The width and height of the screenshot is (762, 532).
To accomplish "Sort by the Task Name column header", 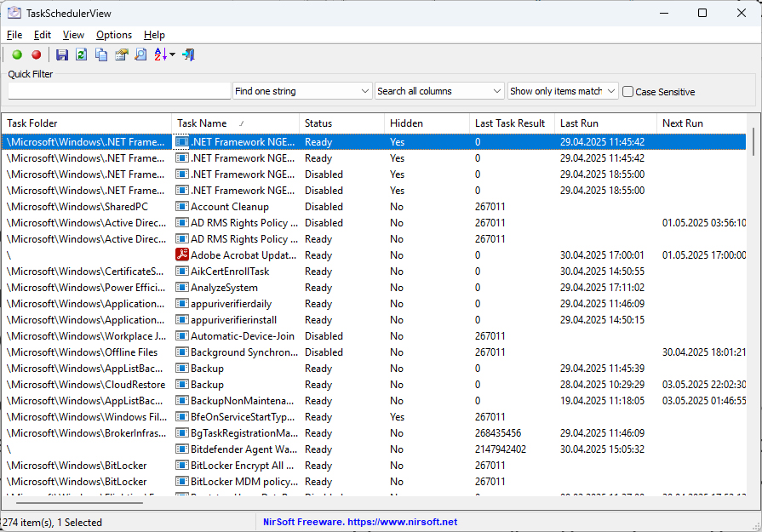I will coord(235,123).
